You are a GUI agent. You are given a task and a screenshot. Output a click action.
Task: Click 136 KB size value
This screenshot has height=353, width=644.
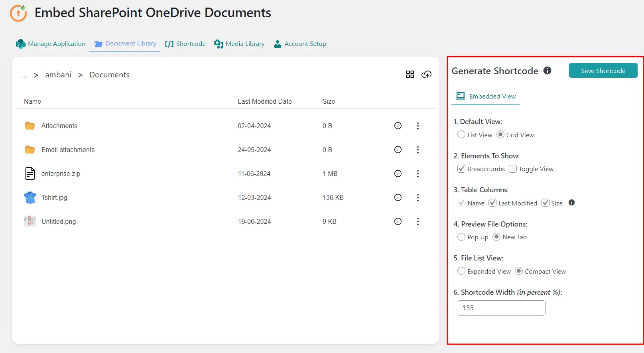pos(333,197)
